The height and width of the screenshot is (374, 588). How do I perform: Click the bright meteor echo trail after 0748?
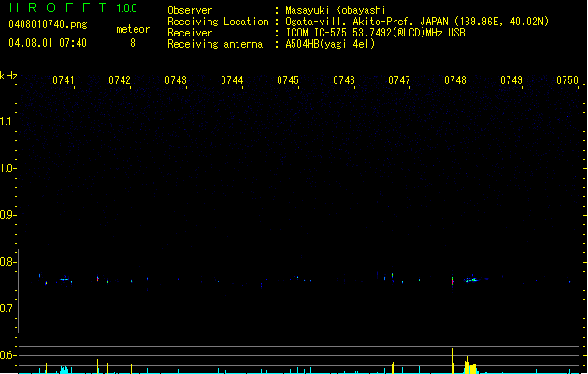click(472, 280)
